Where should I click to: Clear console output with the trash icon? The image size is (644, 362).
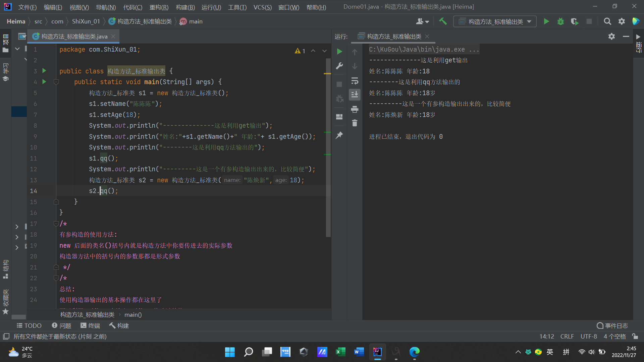tap(355, 123)
